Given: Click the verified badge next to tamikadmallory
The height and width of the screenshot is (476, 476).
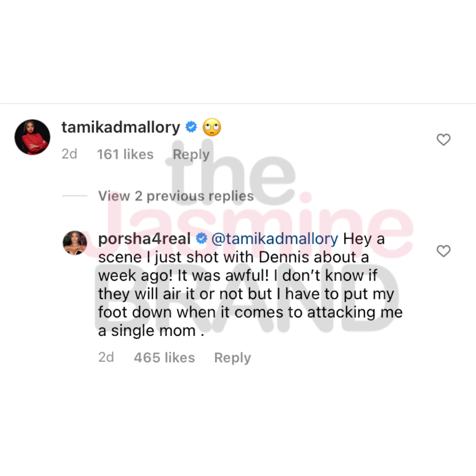Looking at the screenshot, I should tap(191, 127).
